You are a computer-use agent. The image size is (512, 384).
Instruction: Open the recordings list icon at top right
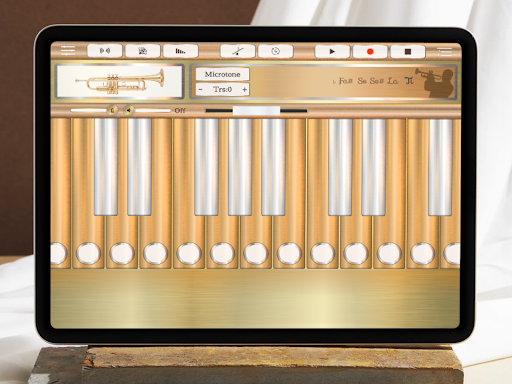pyautogui.click(x=444, y=52)
